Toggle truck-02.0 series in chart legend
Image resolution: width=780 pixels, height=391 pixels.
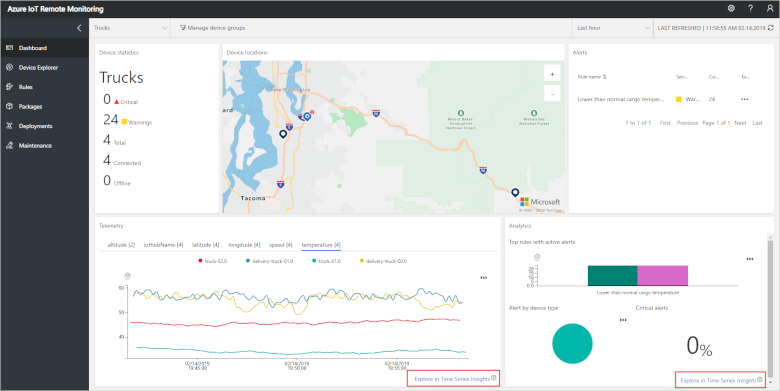tap(212, 261)
